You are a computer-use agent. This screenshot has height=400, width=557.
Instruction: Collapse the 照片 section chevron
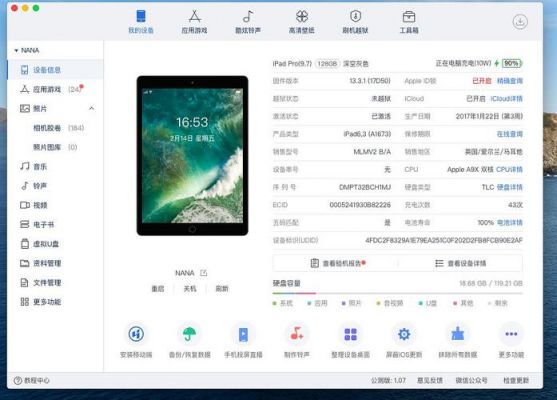(x=92, y=108)
